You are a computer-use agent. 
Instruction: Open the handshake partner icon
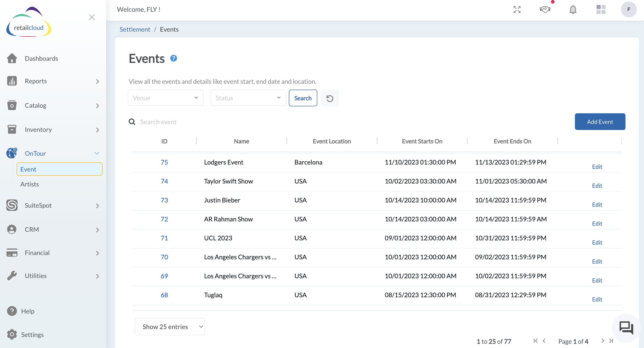(x=545, y=9)
